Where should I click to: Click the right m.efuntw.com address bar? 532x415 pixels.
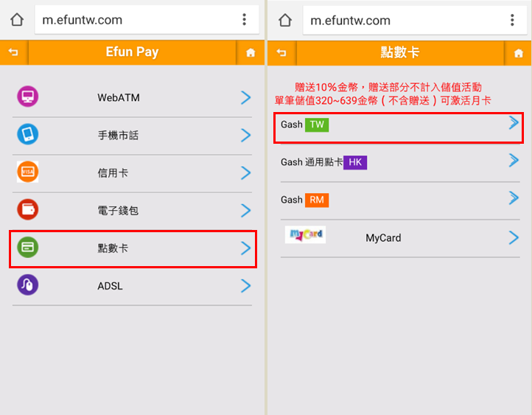click(415, 21)
